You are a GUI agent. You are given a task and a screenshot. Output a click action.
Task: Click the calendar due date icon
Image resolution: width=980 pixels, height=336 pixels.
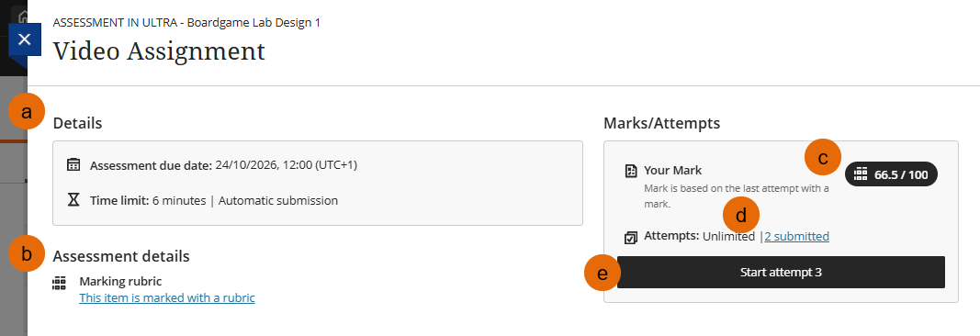pos(73,165)
